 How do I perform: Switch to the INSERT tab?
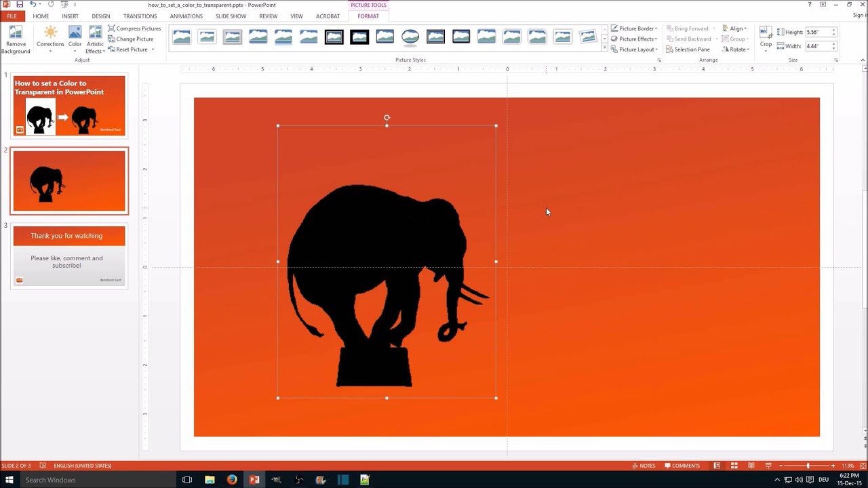[70, 16]
